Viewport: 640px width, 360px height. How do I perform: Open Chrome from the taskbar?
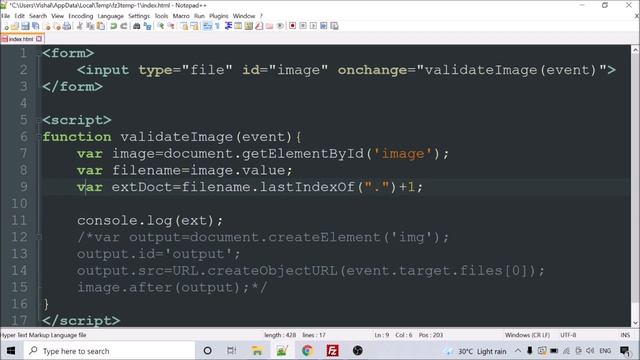(x=307, y=351)
